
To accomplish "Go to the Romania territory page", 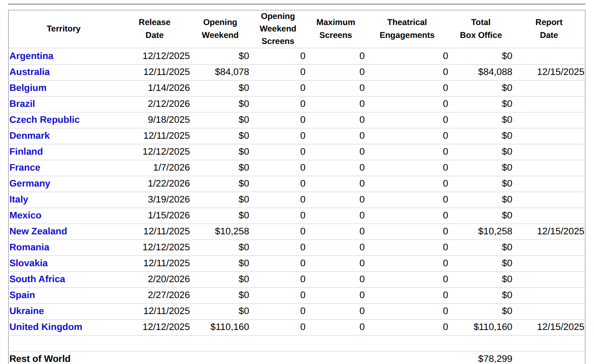I will tap(29, 247).
